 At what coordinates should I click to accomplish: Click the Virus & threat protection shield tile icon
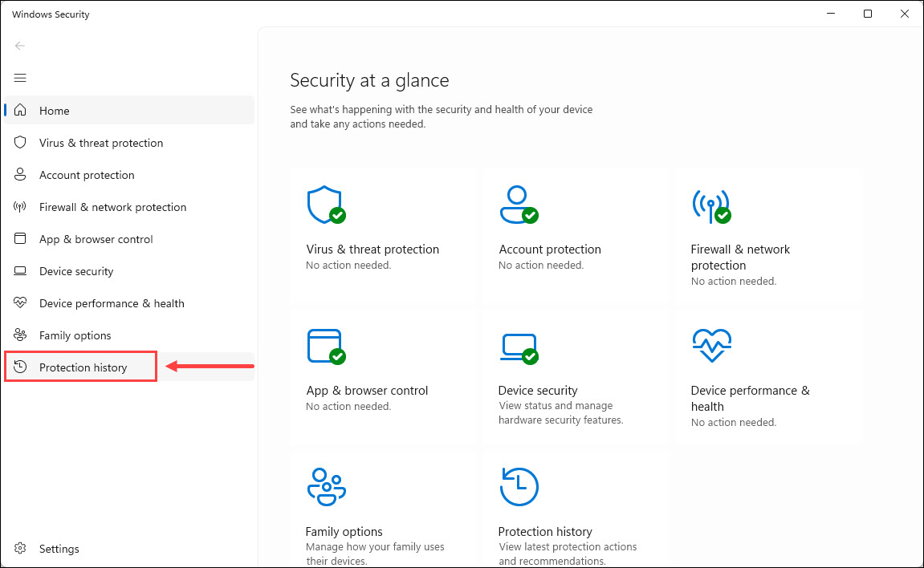(325, 205)
